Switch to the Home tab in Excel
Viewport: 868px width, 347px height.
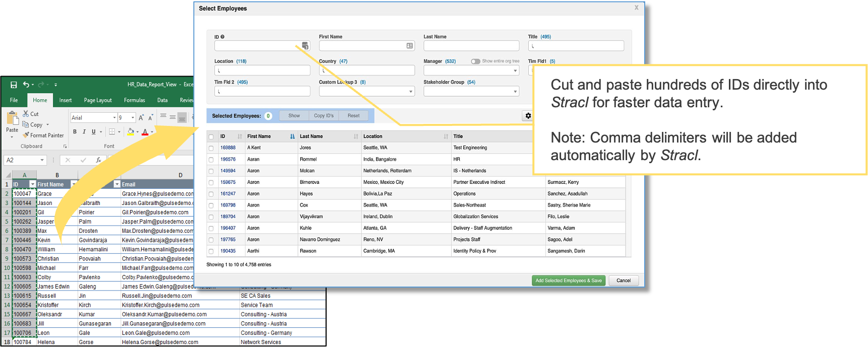[x=40, y=100]
